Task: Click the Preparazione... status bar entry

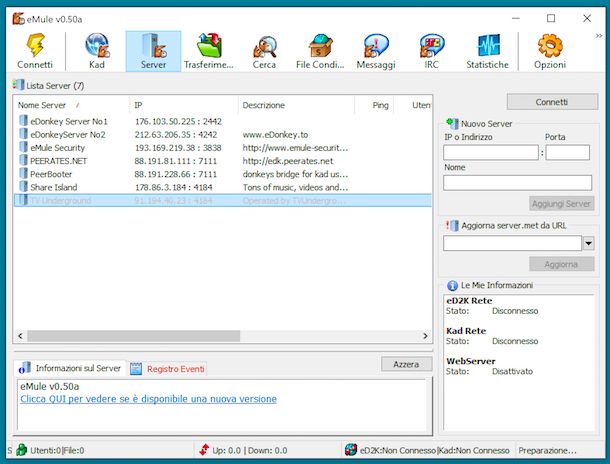Action: (547, 450)
